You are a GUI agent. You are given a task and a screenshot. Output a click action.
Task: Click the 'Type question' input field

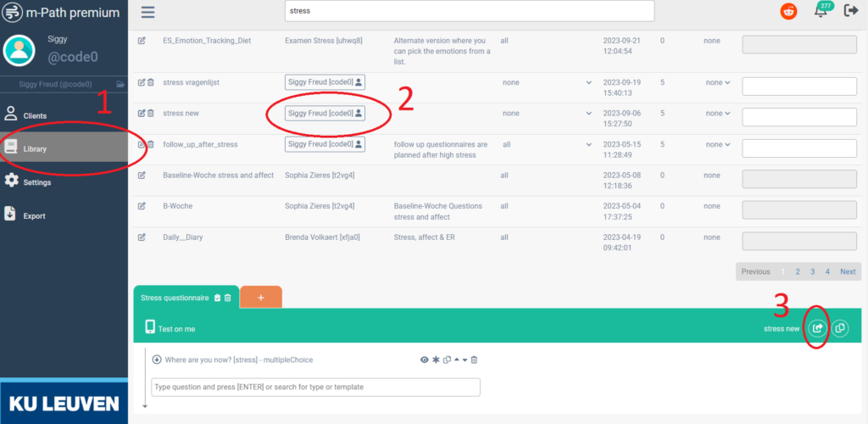pyautogui.click(x=315, y=387)
